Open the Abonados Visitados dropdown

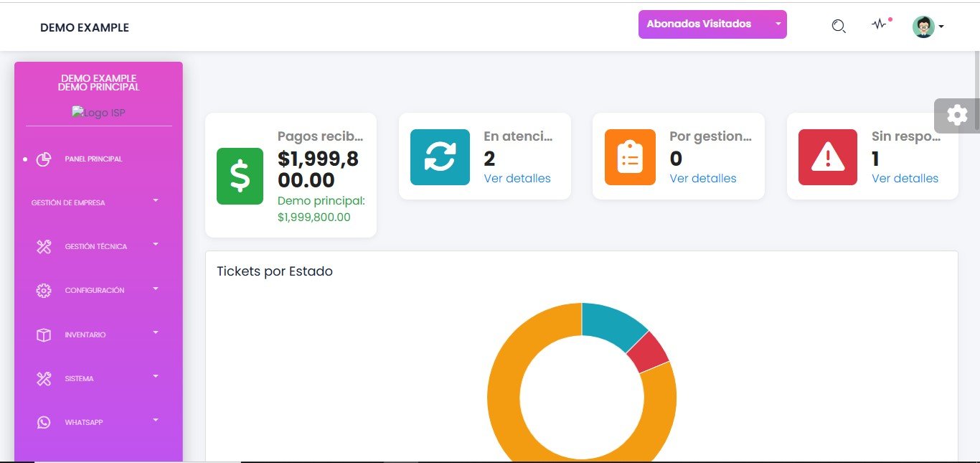coord(712,24)
